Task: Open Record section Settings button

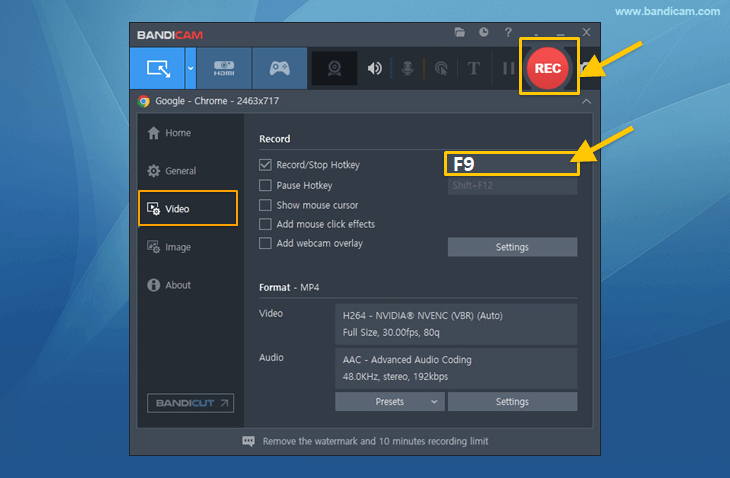Action: (512, 247)
